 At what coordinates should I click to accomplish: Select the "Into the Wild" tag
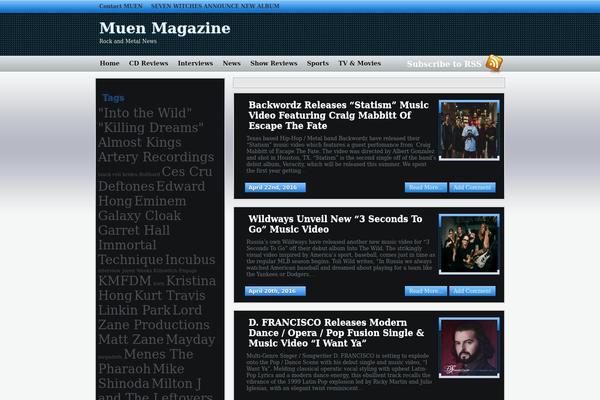pos(145,113)
